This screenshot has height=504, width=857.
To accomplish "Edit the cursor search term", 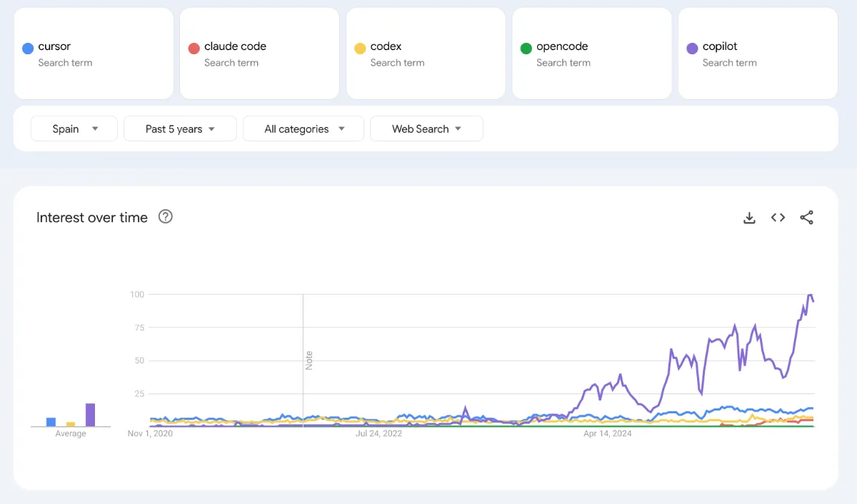I will pyautogui.click(x=54, y=46).
